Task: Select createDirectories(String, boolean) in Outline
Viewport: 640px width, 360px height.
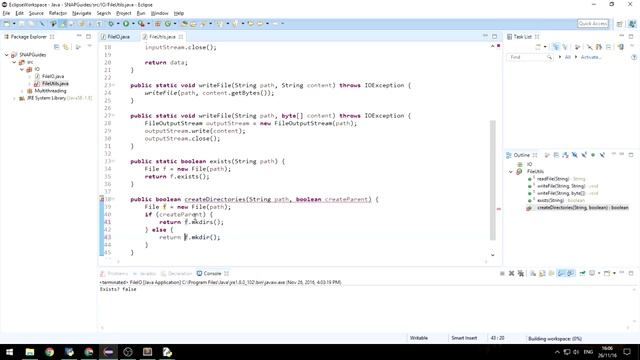Action: pos(582,208)
